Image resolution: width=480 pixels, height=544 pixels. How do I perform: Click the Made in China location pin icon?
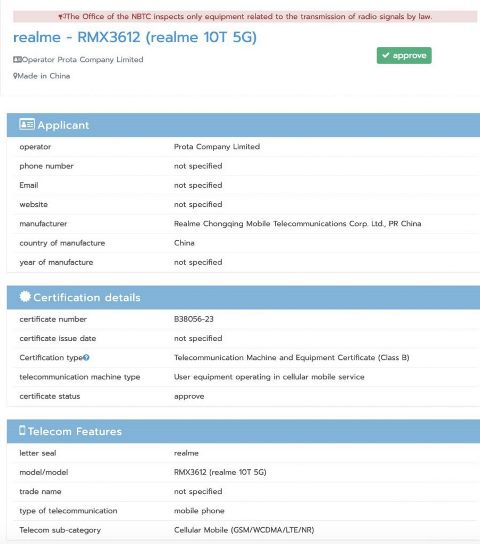coord(15,76)
